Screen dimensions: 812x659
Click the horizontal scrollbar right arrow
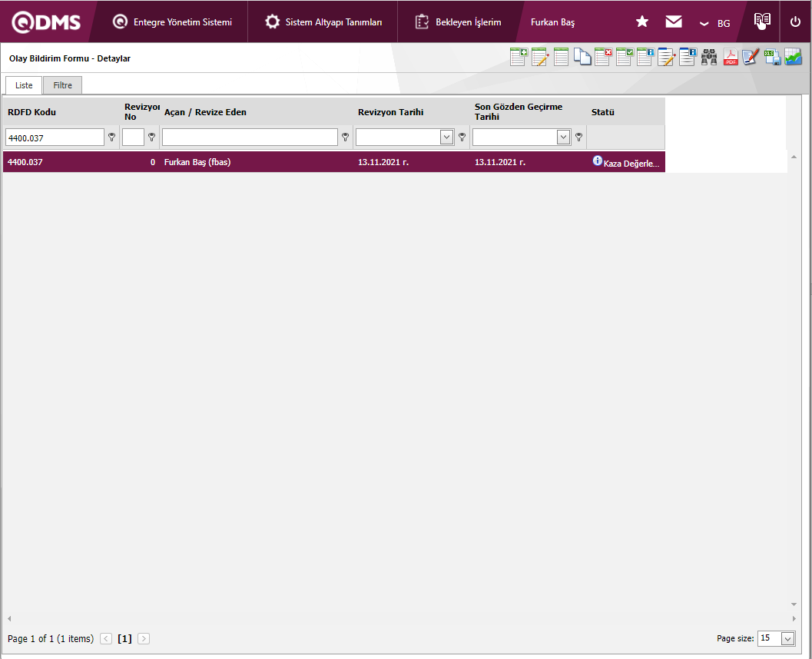(794, 618)
